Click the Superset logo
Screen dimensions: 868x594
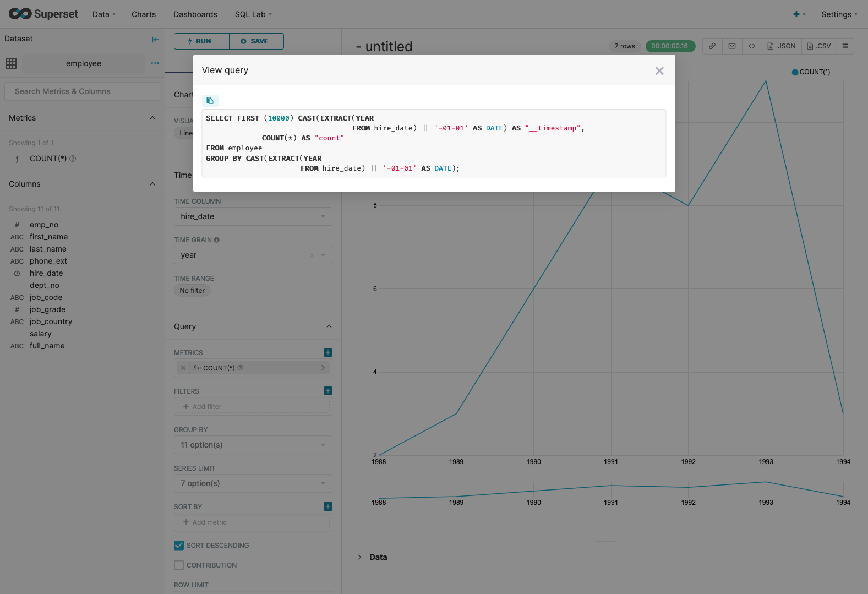click(x=43, y=14)
